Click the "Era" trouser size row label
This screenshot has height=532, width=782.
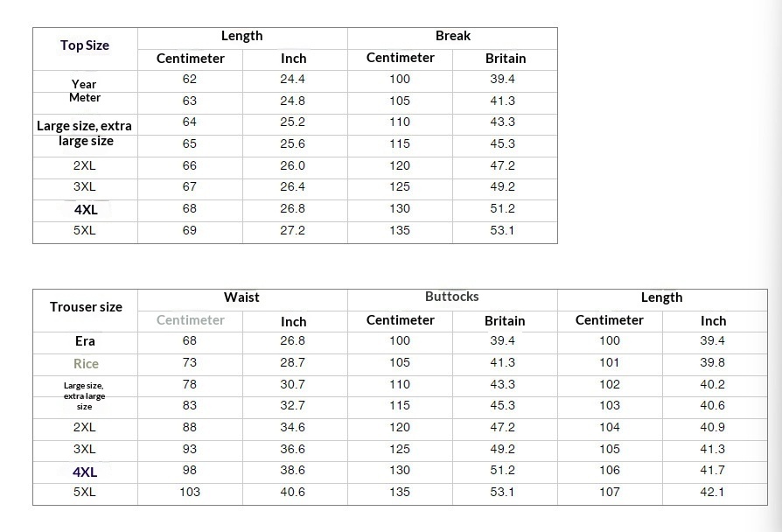pos(85,341)
